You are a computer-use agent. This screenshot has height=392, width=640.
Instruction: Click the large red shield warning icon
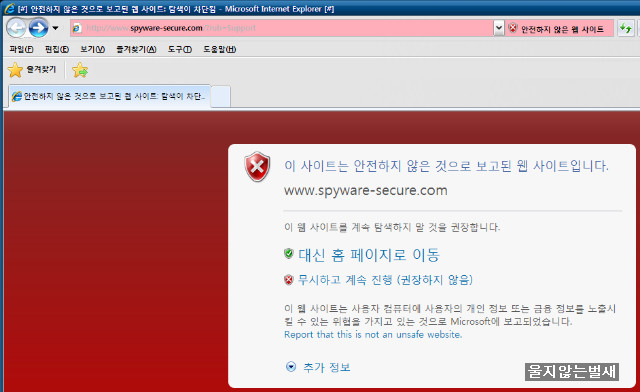point(257,167)
